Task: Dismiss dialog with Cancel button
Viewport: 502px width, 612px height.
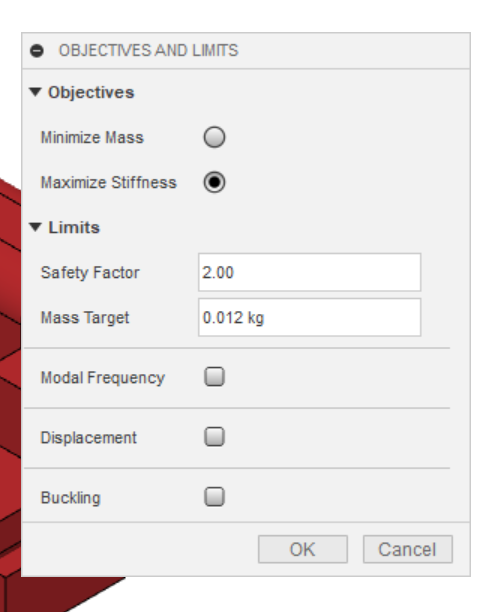Action: (408, 549)
